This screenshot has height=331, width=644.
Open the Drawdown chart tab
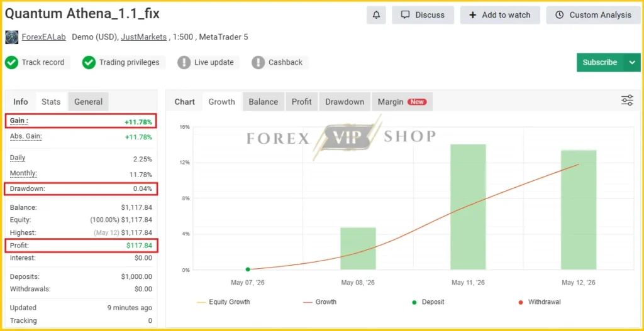[x=345, y=102]
